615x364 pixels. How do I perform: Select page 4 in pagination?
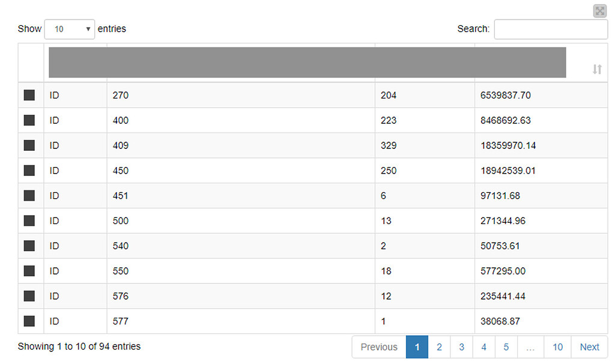click(484, 347)
